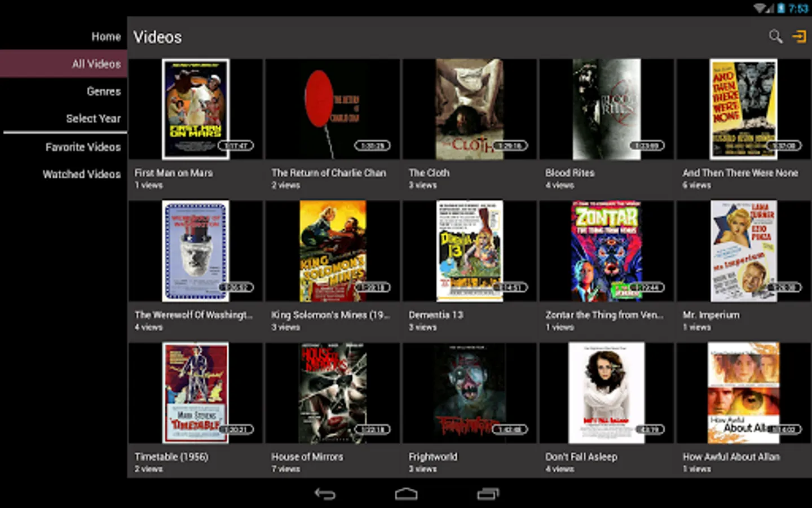Tap the duration badge on Frightworld

coord(510,430)
